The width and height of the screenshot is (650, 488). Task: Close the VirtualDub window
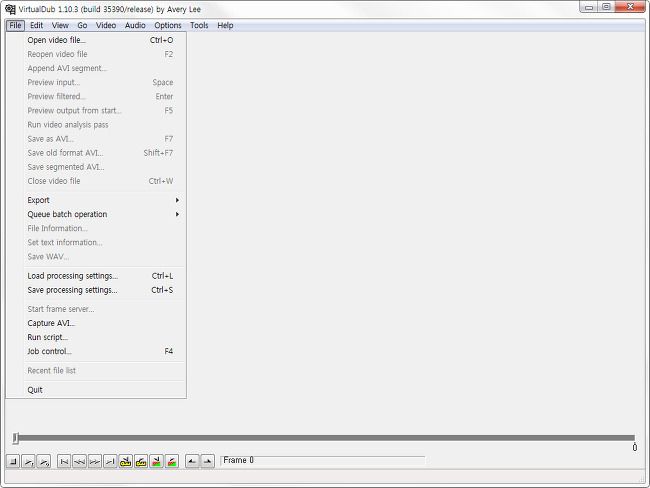coord(630,7)
